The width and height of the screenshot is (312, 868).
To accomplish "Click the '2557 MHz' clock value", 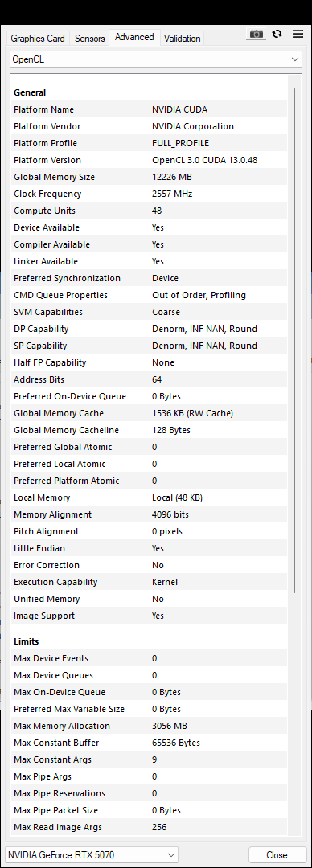I will point(172,194).
